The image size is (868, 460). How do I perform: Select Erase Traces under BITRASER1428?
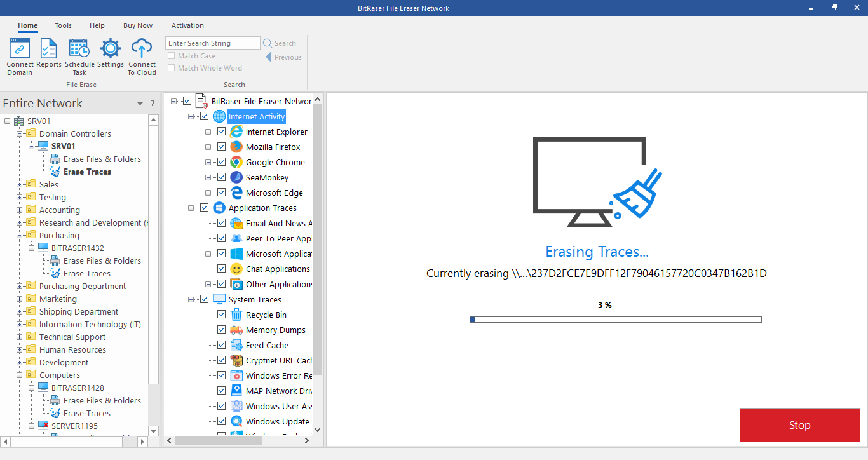pyautogui.click(x=87, y=413)
